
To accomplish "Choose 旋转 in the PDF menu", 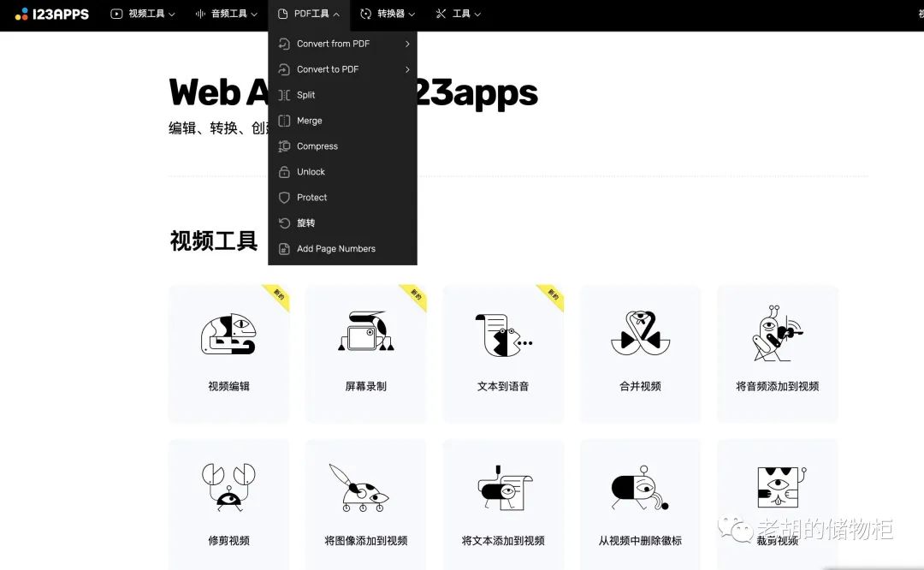I will coord(342,223).
